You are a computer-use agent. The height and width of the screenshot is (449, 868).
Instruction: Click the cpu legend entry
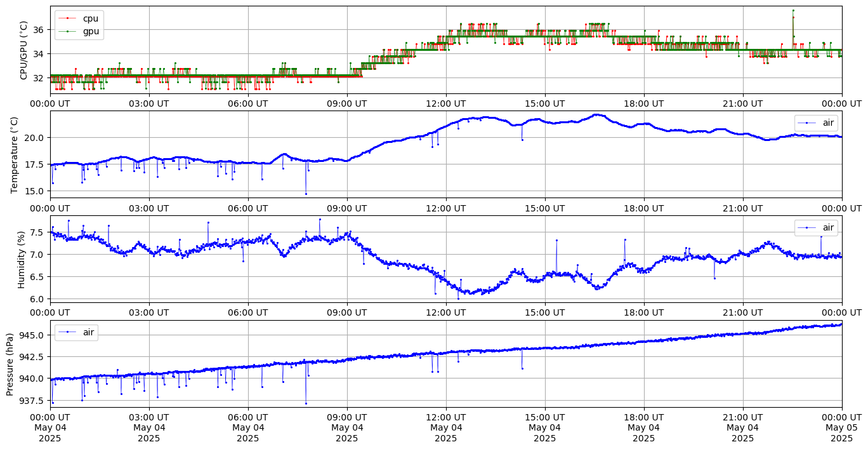(x=79, y=18)
